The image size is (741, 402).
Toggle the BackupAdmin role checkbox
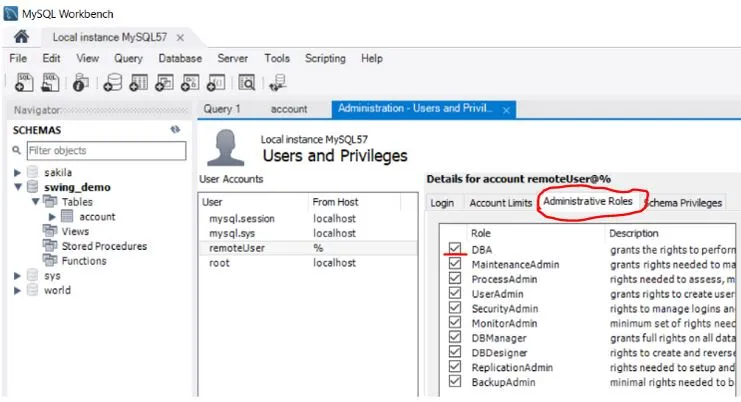coord(455,381)
